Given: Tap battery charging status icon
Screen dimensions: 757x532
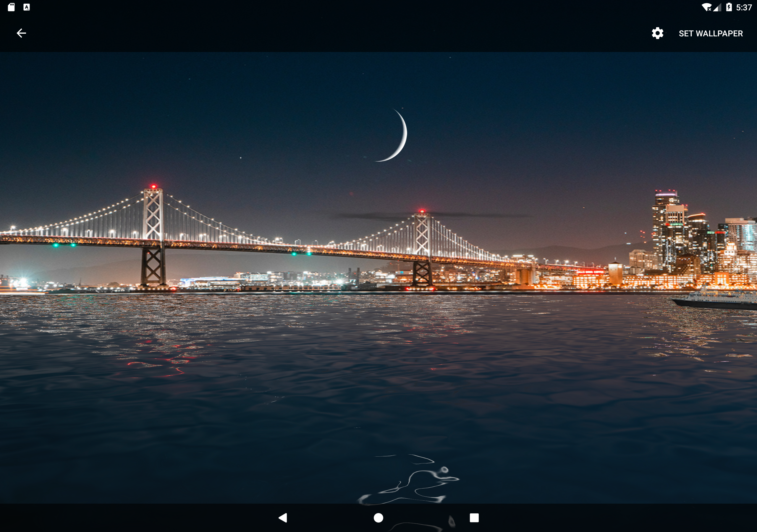Looking at the screenshot, I should (729, 7).
